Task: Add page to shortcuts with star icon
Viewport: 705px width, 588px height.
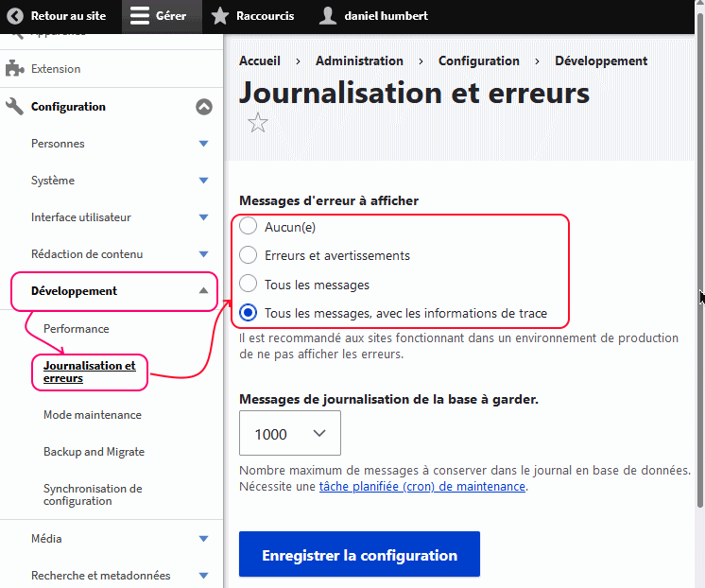Action: [258, 122]
